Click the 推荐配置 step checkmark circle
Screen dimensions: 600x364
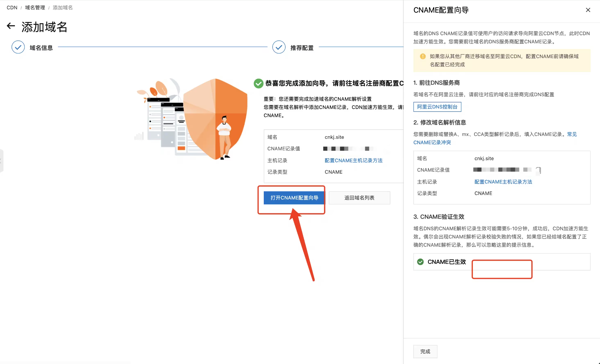pyautogui.click(x=279, y=47)
